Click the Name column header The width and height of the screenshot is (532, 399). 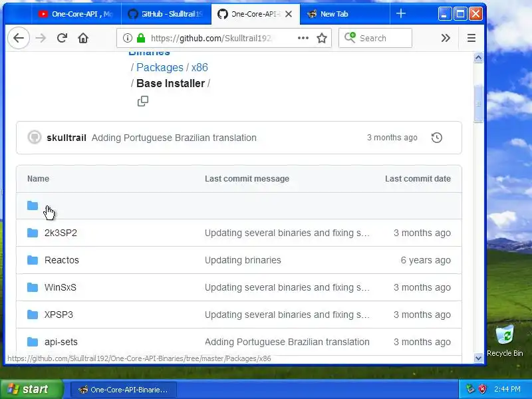[38, 179]
